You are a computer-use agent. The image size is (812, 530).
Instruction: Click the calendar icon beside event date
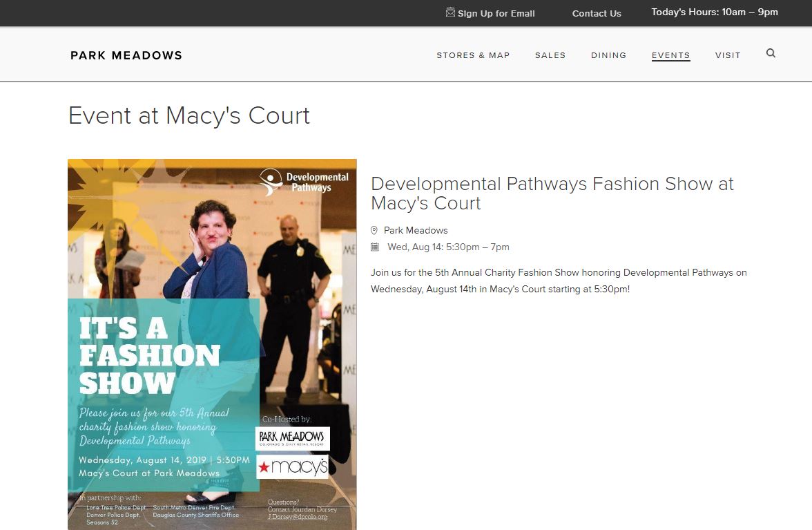(375, 247)
